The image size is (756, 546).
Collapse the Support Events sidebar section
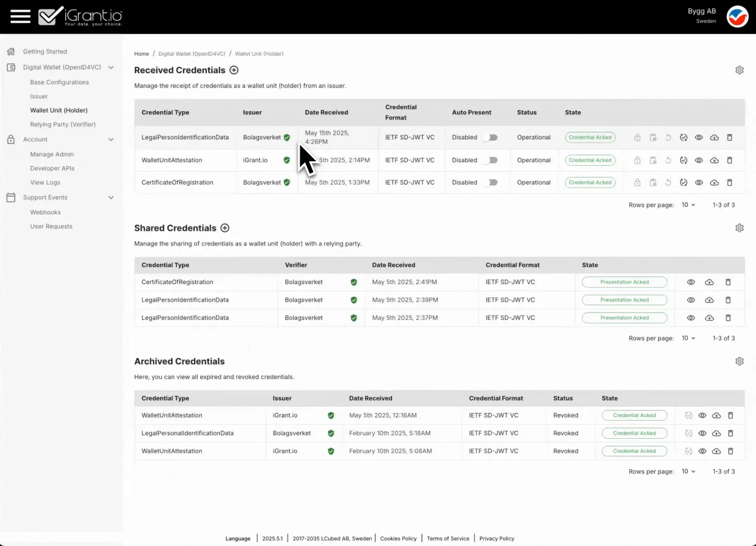(x=111, y=198)
